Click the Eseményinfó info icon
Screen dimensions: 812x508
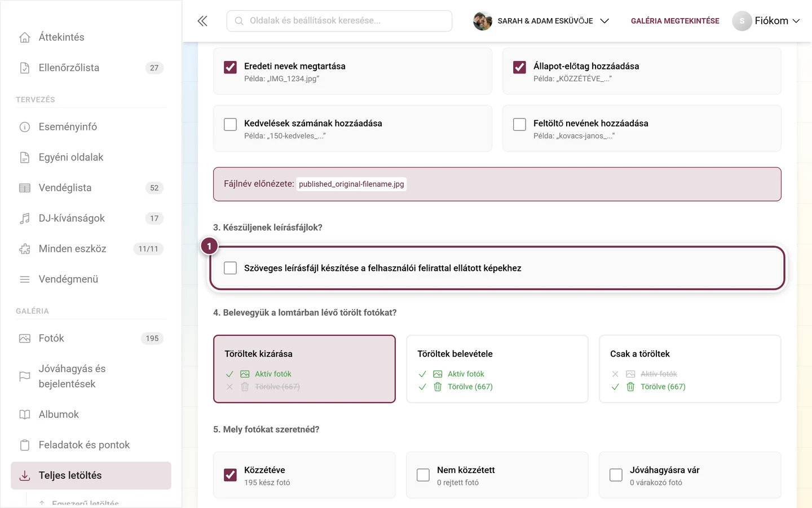[x=25, y=127]
